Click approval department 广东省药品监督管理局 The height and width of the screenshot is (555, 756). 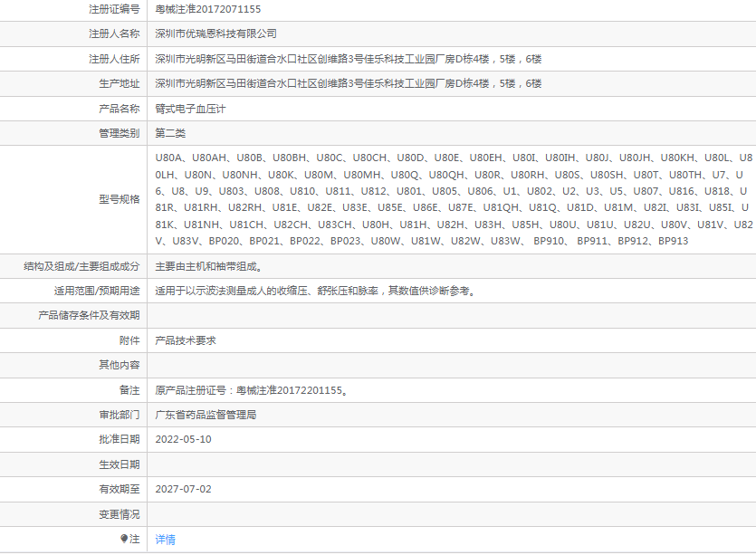point(206,415)
